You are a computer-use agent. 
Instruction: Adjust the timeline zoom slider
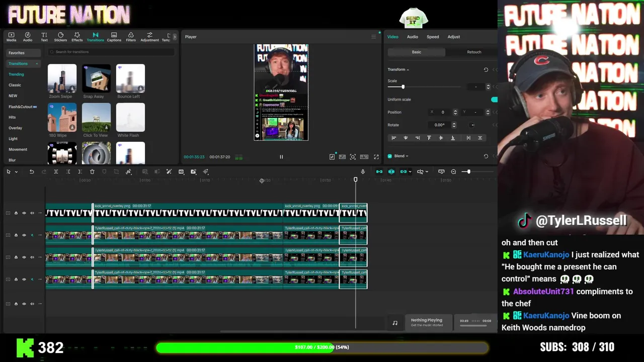tap(468, 172)
